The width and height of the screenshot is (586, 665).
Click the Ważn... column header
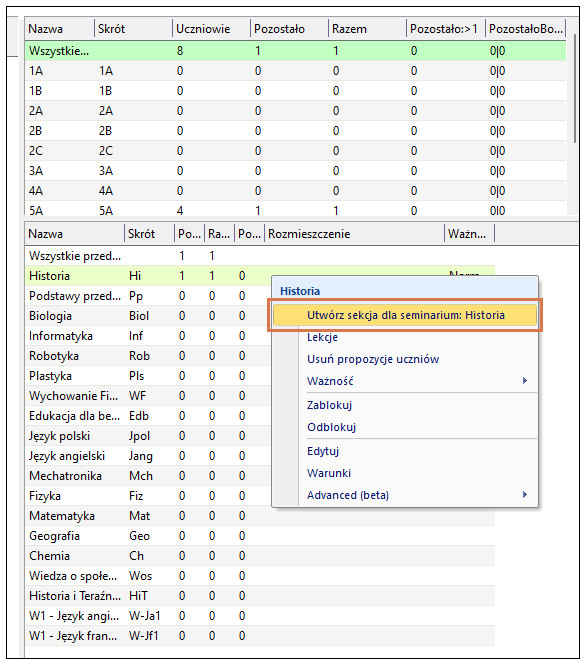(469, 234)
